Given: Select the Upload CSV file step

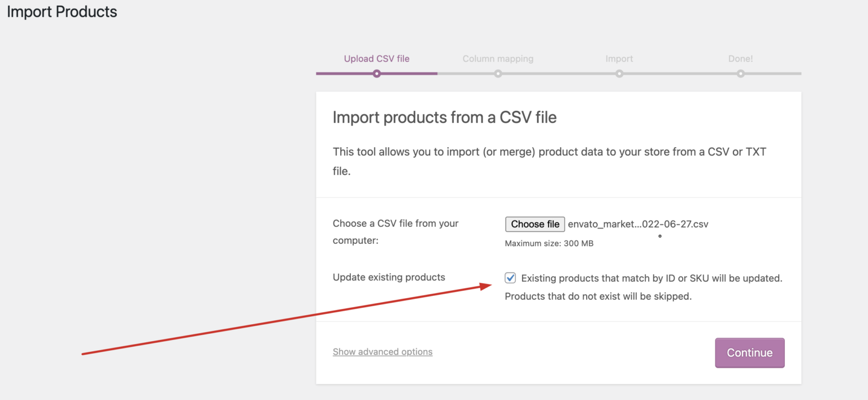Looking at the screenshot, I should click(376, 58).
